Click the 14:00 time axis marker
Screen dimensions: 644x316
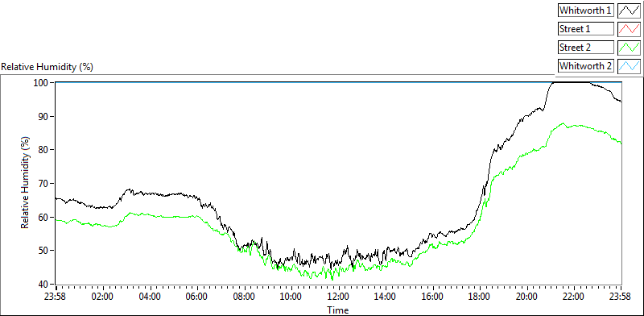click(x=386, y=296)
